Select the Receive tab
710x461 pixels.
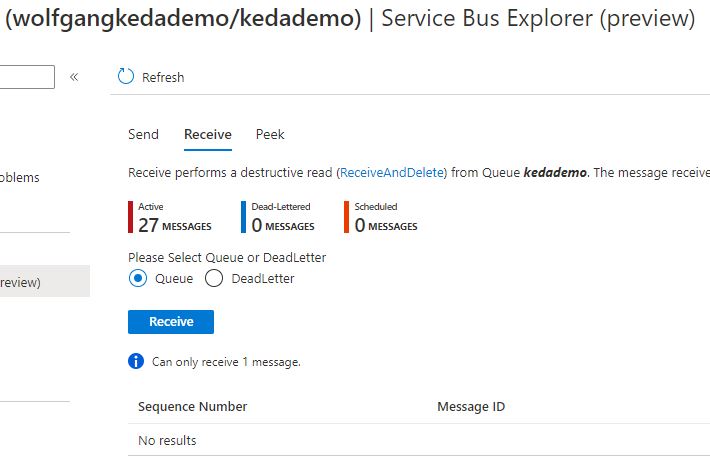click(207, 134)
